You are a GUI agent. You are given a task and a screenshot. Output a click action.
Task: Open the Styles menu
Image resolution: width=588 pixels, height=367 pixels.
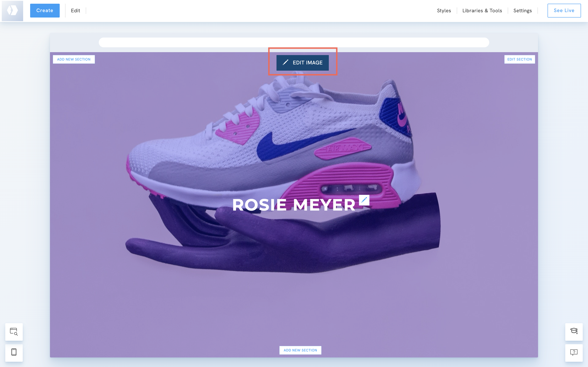pos(444,11)
